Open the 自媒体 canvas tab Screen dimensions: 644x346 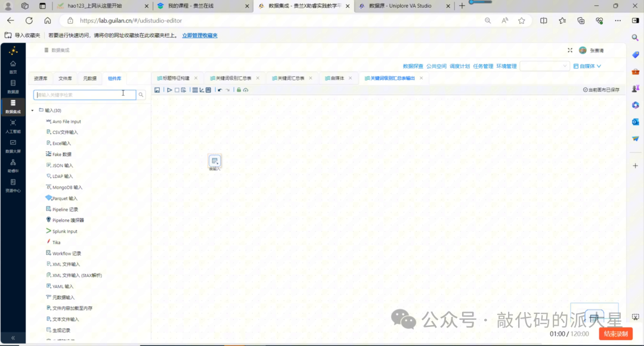pos(335,78)
